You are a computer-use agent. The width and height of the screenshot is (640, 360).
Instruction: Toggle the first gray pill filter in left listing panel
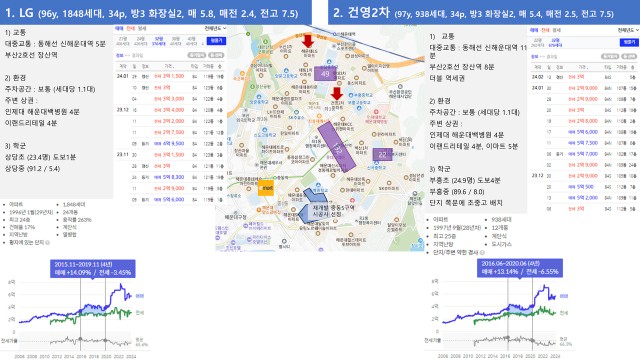(x=196, y=55)
